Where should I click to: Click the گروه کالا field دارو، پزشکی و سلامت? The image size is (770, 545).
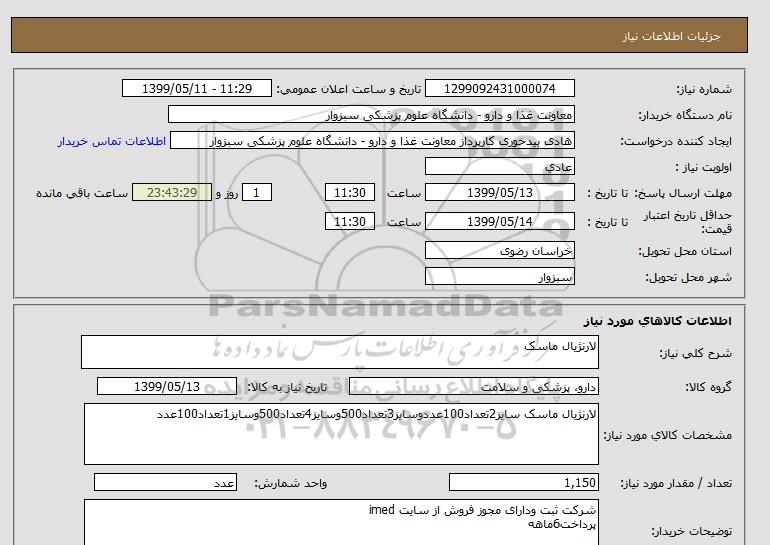pyautogui.click(x=473, y=387)
